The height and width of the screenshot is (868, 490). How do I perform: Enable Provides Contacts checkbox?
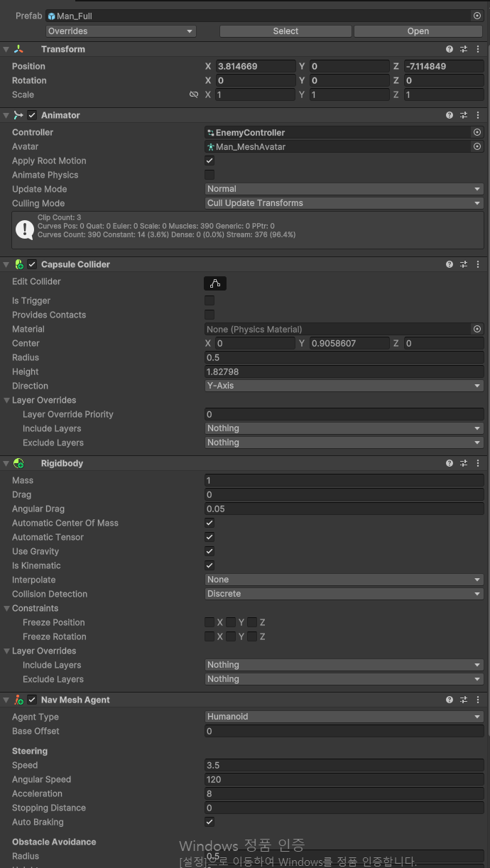coord(209,315)
